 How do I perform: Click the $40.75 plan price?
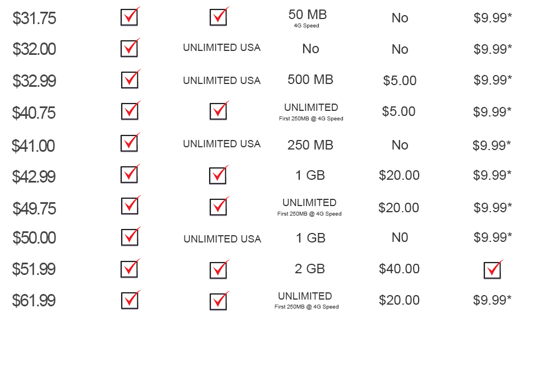click(x=34, y=113)
